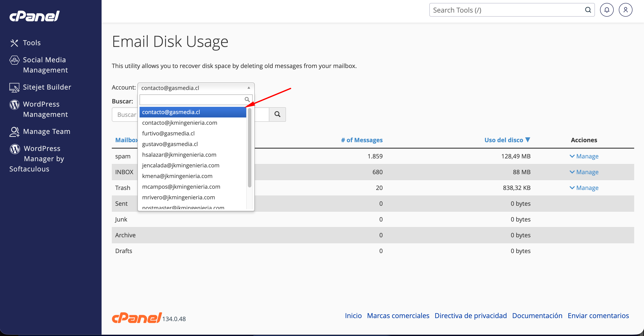Click the footer cPanel orange logo

[137, 318]
